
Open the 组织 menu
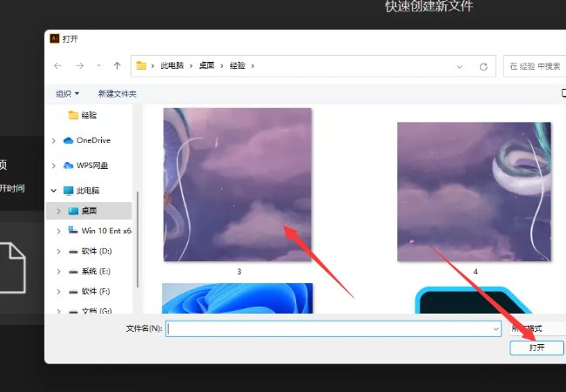tap(68, 94)
